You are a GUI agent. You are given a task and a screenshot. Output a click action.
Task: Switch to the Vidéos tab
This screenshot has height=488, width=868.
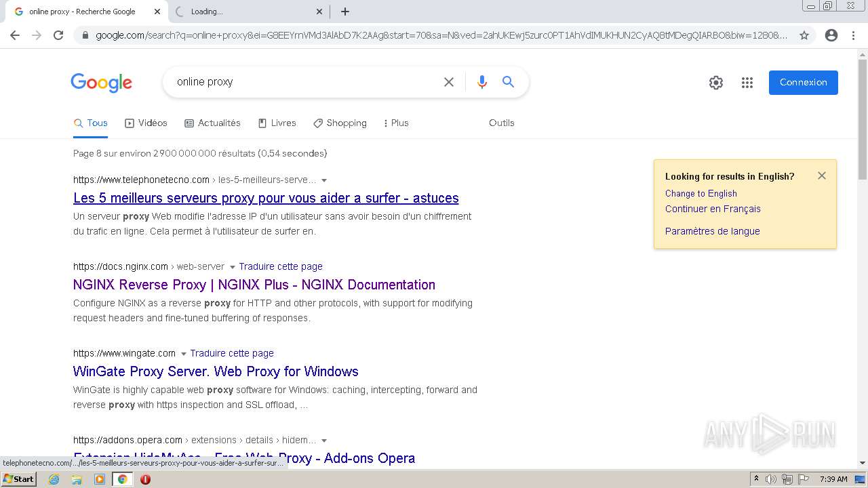[146, 123]
